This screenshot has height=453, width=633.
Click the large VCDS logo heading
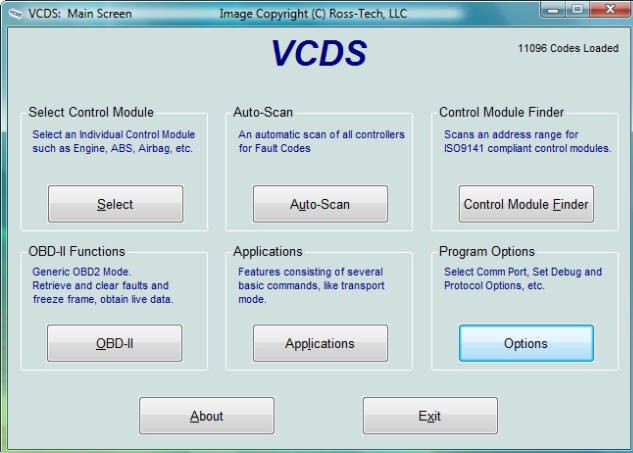point(319,53)
